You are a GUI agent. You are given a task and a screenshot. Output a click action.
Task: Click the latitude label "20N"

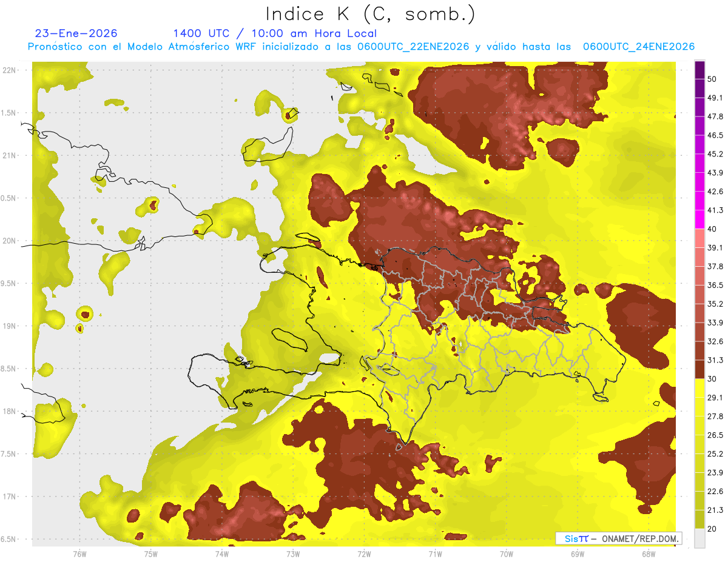9,241
